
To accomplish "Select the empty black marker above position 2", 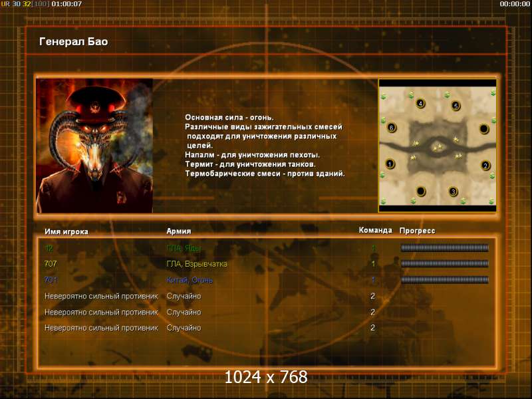I will (x=484, y=129).
